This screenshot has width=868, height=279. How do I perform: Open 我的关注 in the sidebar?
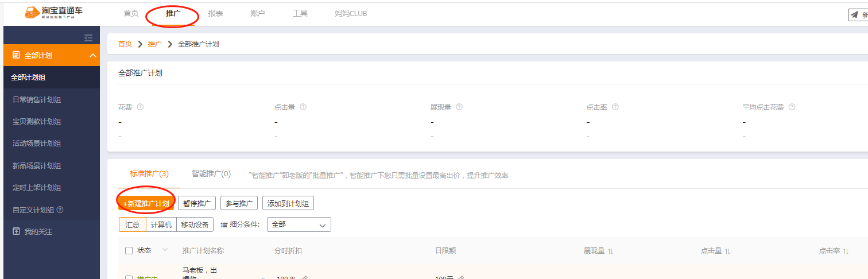52,231
